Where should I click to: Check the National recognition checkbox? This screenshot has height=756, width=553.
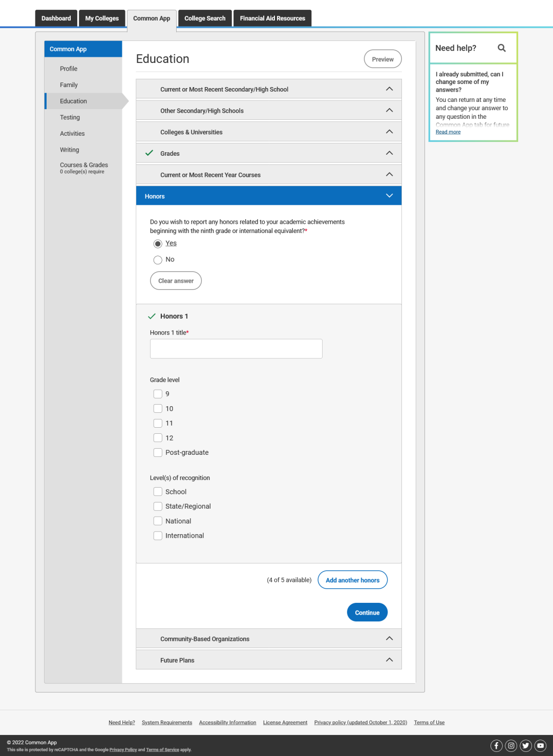158,521
